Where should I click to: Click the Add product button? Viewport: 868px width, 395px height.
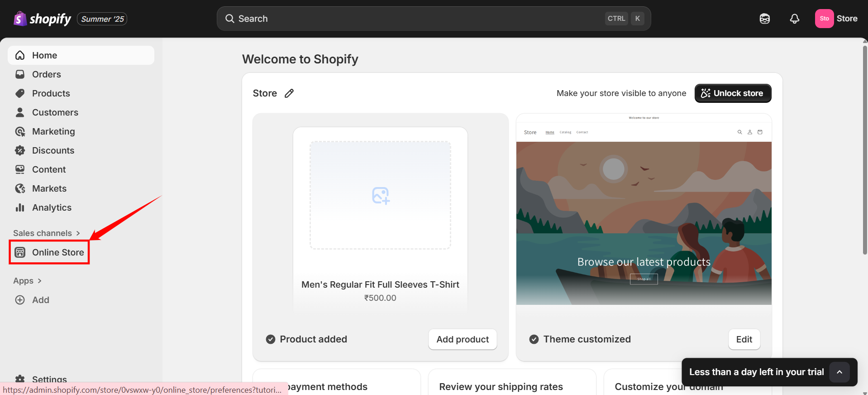pyautogui.click(x=463, y=339)
